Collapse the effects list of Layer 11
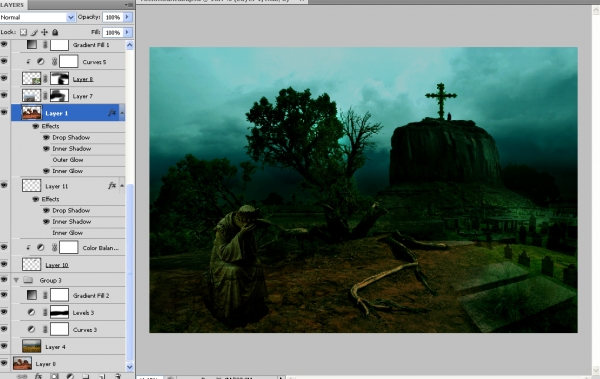The height and width of the screenshot is (379, 600). tap(122, 186)
